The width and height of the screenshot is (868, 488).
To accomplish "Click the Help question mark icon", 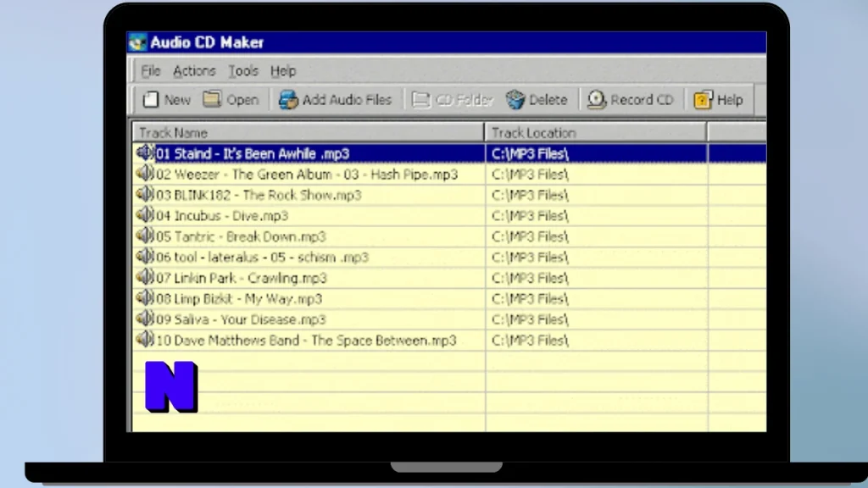I will 703,100.
